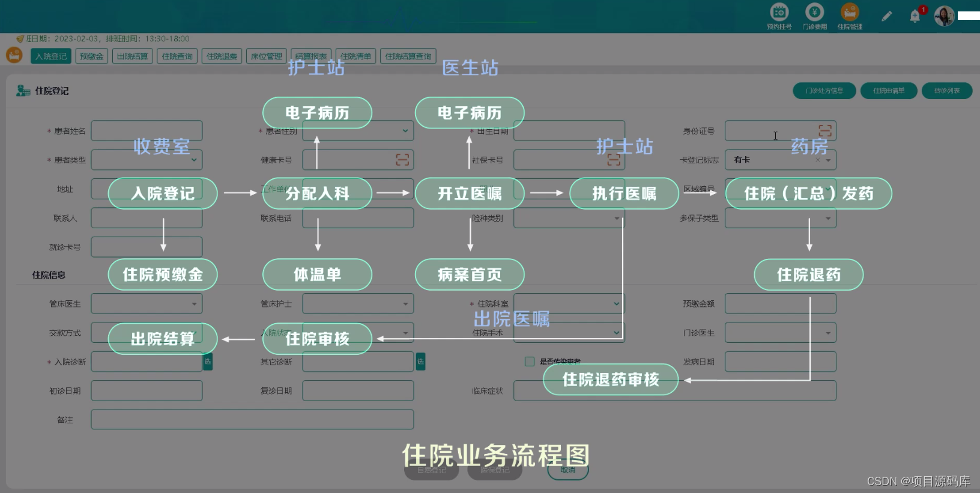Click the 发病日期 input field
Screen dimensions: 980x493
(781, 361)
